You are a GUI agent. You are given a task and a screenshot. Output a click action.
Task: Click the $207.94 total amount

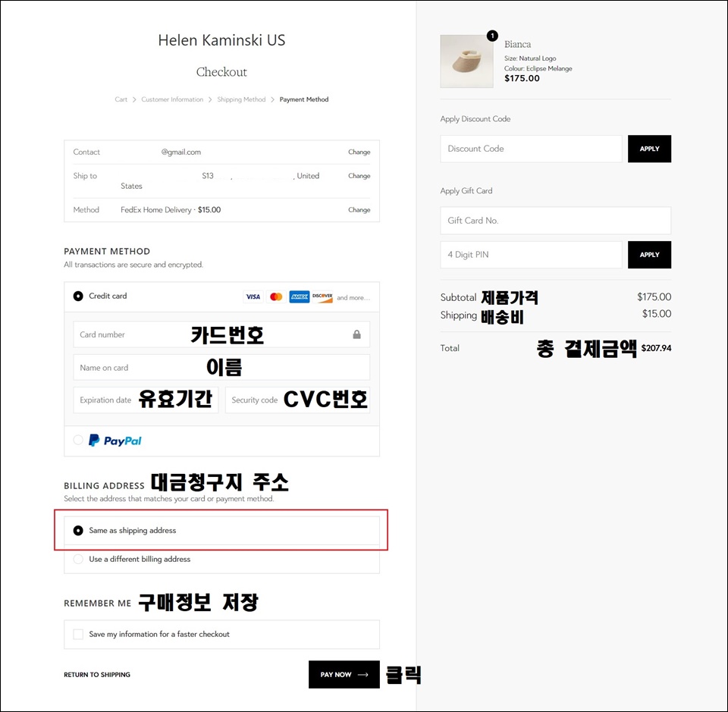(x=656, y=348)
